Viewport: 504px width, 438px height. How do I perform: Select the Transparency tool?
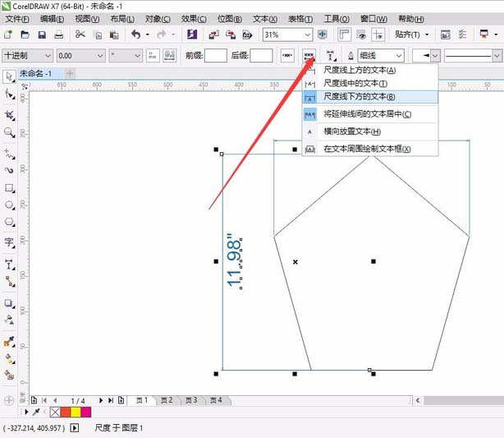coord(9,320)
